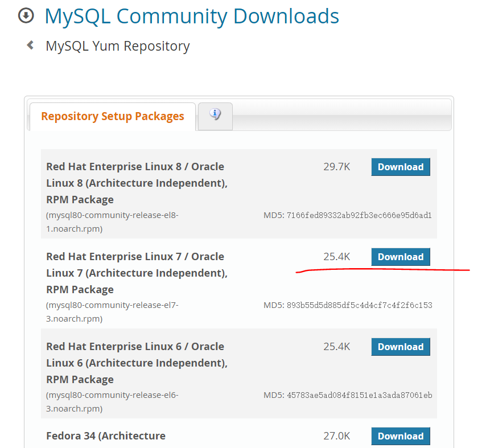Click the Red Hat Enterprise Linux 6 package title
This screenshot has height=448, width=486.
tap(137, 363)
